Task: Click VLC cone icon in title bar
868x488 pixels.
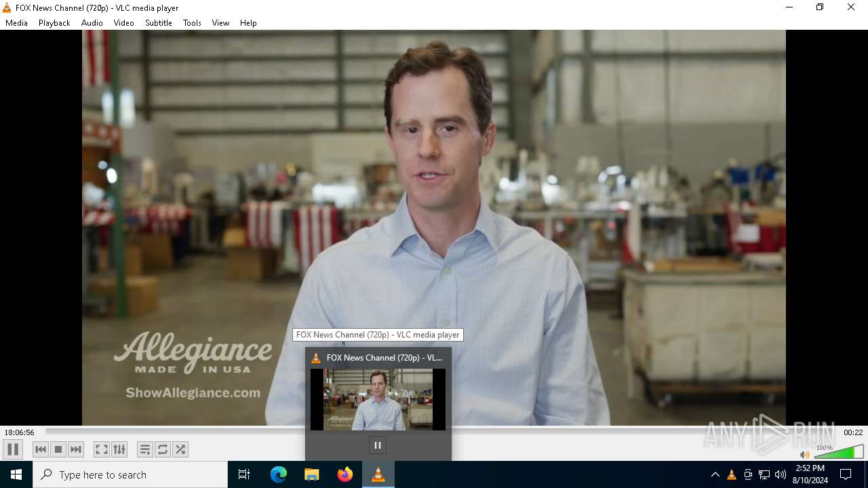Action: pyautogui.click(x=7, y=7)
